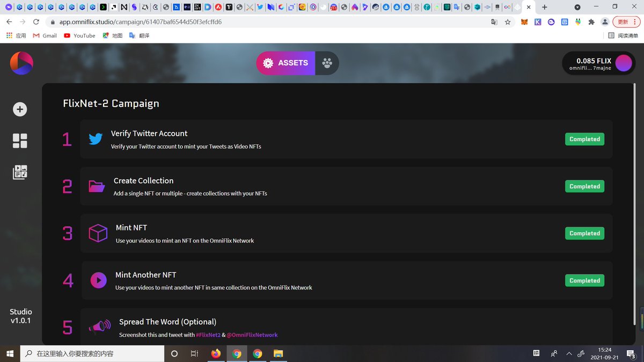Click Completed button for Mint Another NFT
Screen dimensions: 644x362
coord(584,280)
